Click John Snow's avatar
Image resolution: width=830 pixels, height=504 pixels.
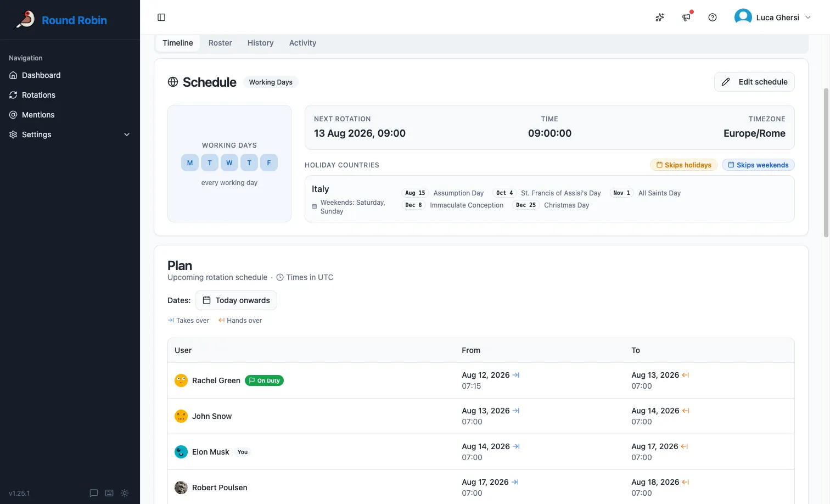coord(181,416)
